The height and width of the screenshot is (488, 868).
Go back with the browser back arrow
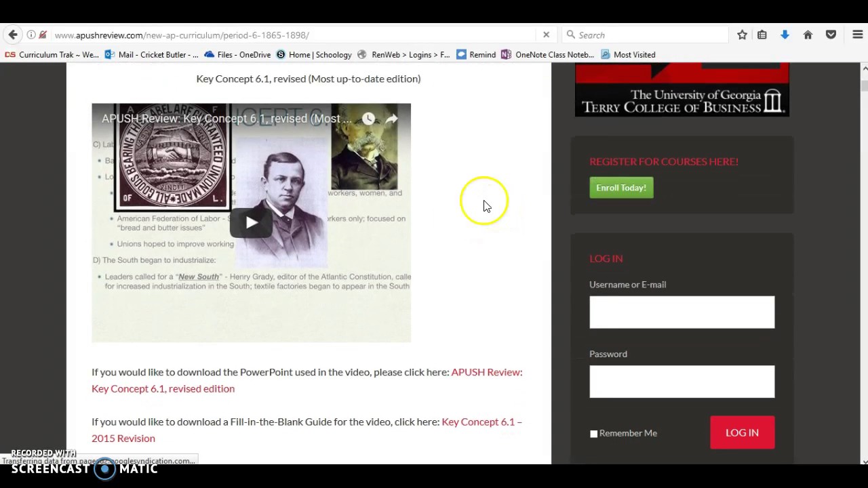pyautogui.click(x=13, y=35)
